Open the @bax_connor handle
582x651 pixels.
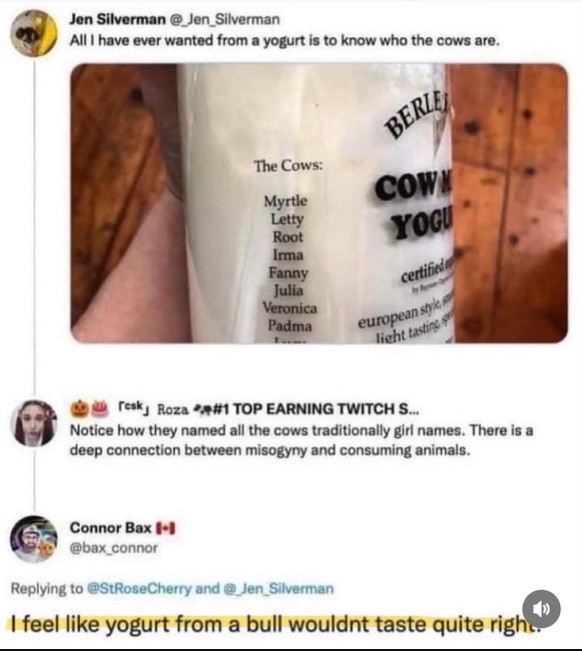(114, 548)
